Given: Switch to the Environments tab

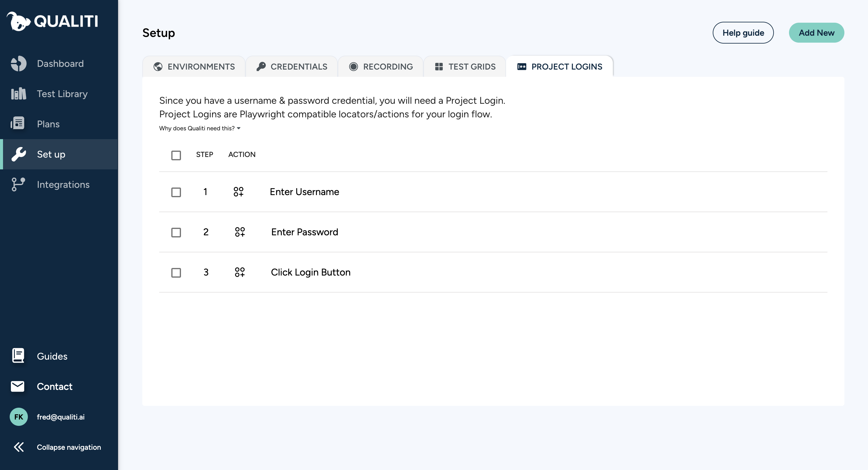Looking at the screenshot, I should point(194,67).
